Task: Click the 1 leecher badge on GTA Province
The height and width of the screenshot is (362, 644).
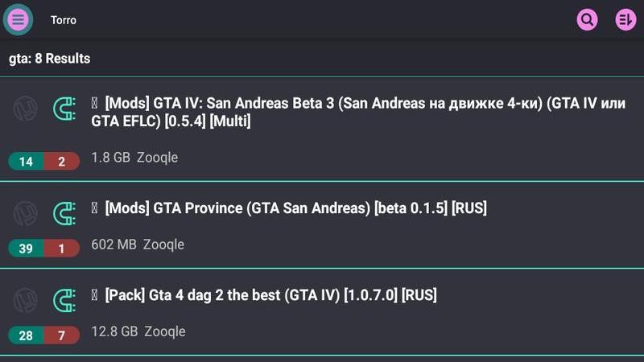Action: 62,249
